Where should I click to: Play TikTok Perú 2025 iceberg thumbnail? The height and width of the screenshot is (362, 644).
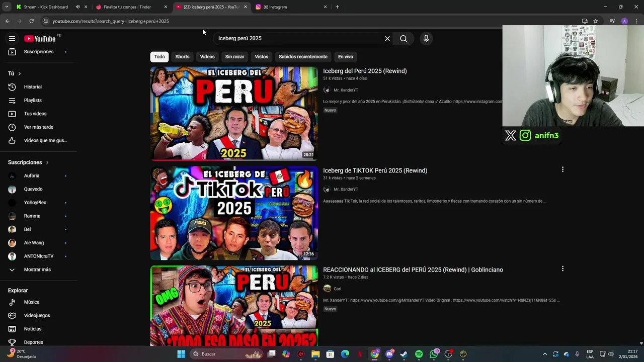click(234, 213)
